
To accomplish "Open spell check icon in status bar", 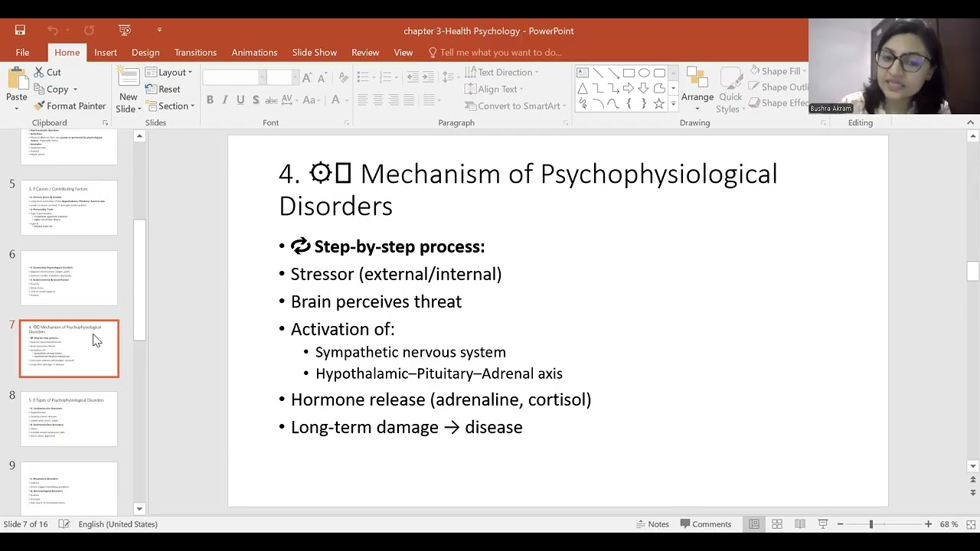I will (x=64, y=524).
